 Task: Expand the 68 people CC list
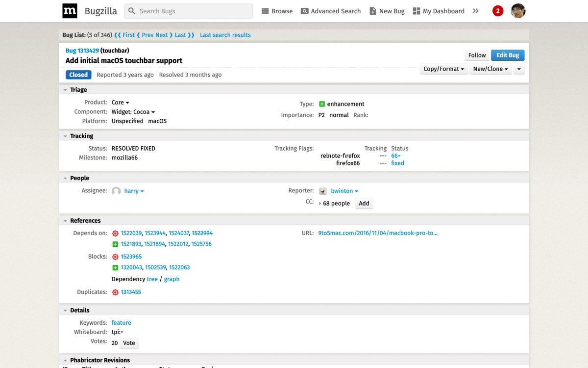[335, 203]
